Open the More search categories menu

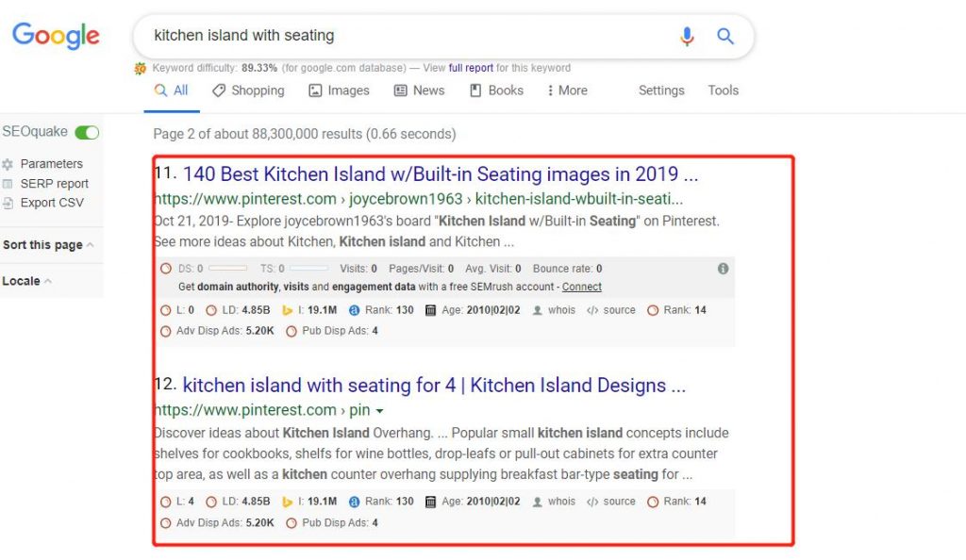[x=567, y=91]
